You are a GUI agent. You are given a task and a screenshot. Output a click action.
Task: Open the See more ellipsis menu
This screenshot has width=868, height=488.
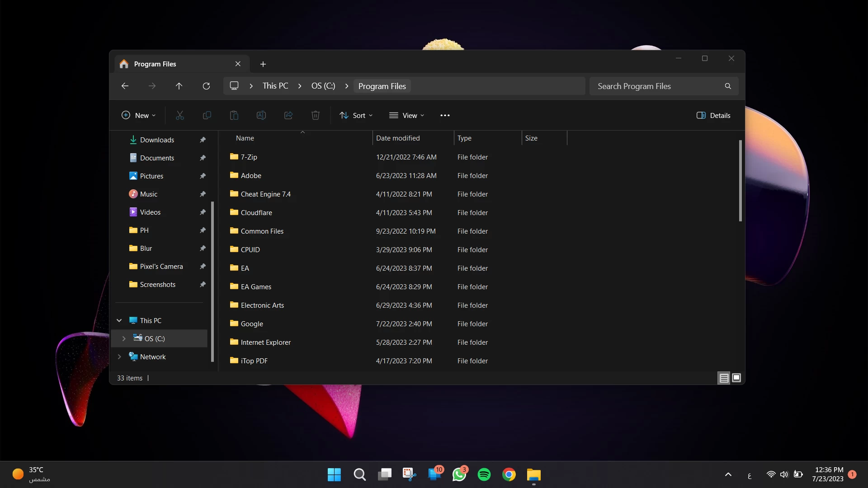tap(445, 115)
